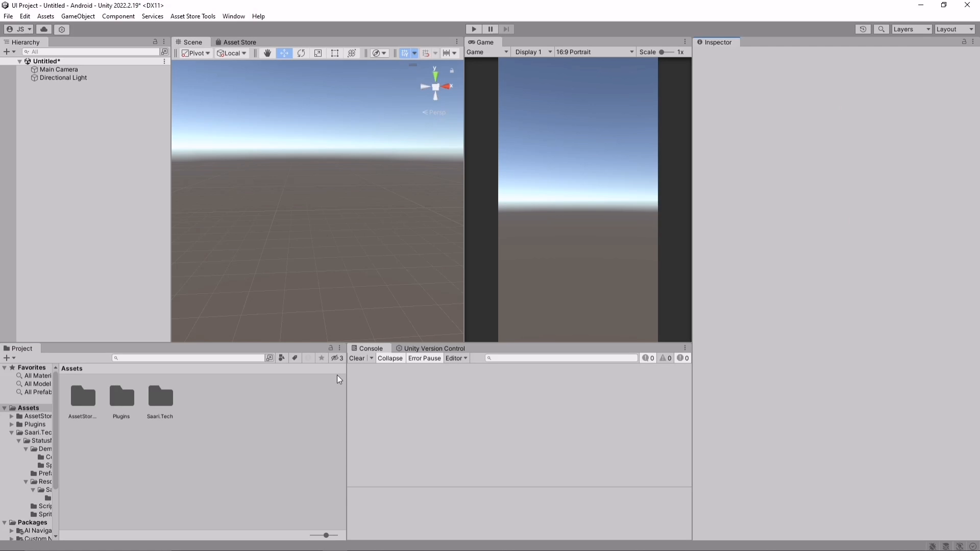Select Directional Light in Hierarchy
The height and width of the screenshot is (551, 980).
point(63,78)
